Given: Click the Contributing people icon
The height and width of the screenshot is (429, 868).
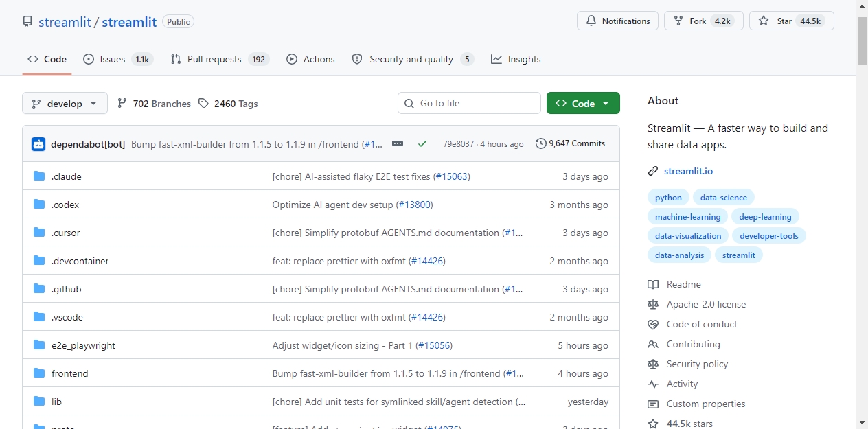Looking at the screenshot, I should tap(653, 344).
